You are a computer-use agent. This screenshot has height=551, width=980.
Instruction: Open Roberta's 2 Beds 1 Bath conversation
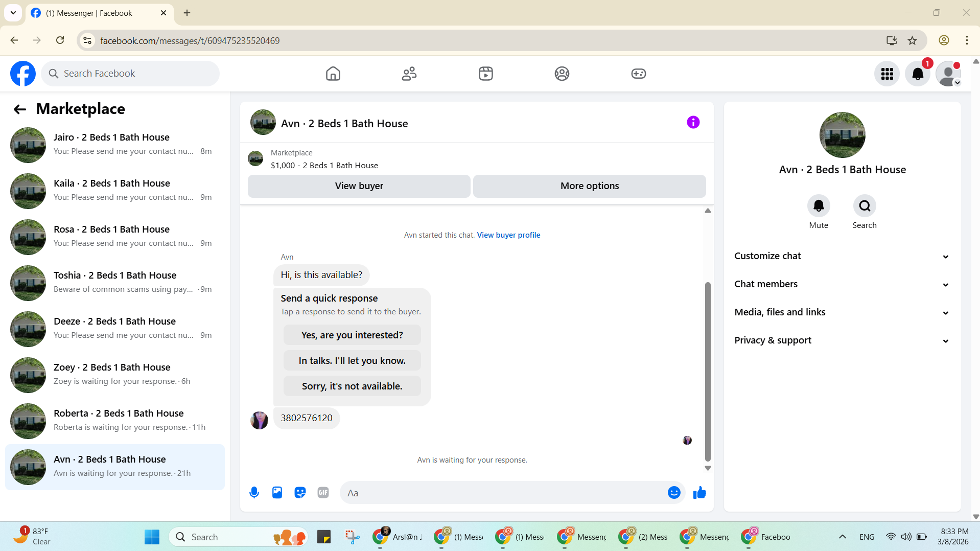point(115,421)
